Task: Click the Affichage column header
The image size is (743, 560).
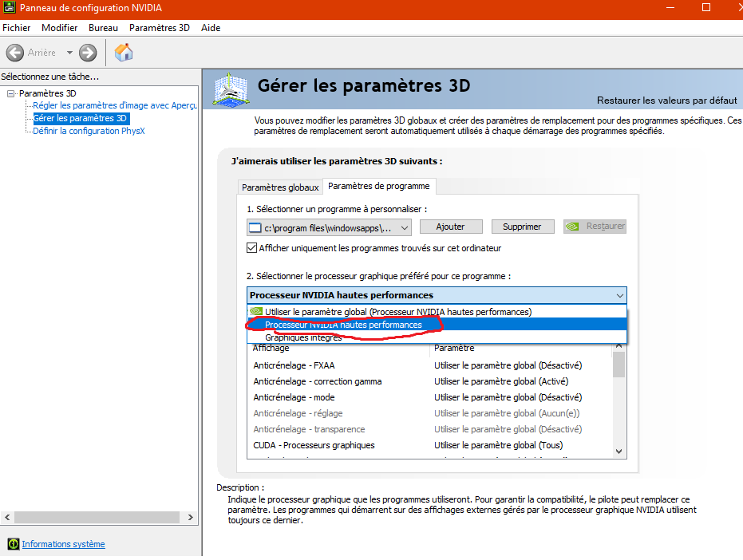Action: (x=271, y=349)
